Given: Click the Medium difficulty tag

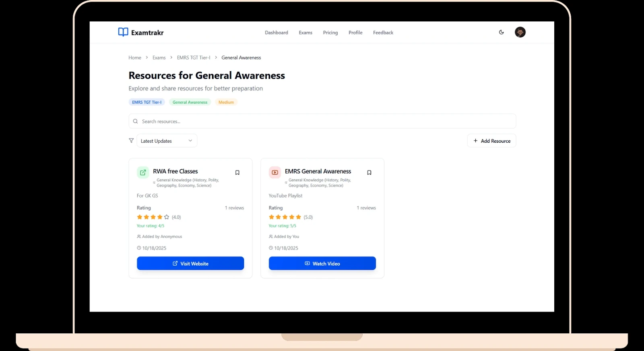Looking at the screenshot, I should pyautogui.click(x=226, y=102).
